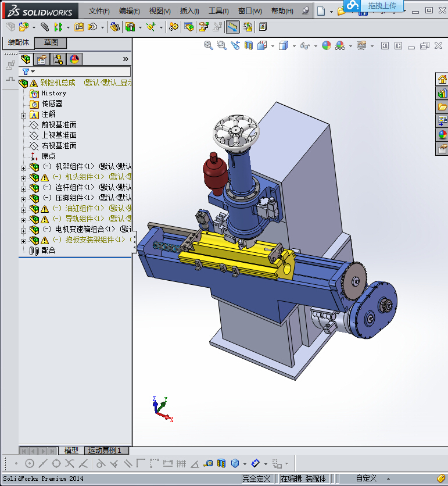Click the Mate paperclip tool icon
The image size is (448, 486).
pyautogui.click(x=45, y=27)
